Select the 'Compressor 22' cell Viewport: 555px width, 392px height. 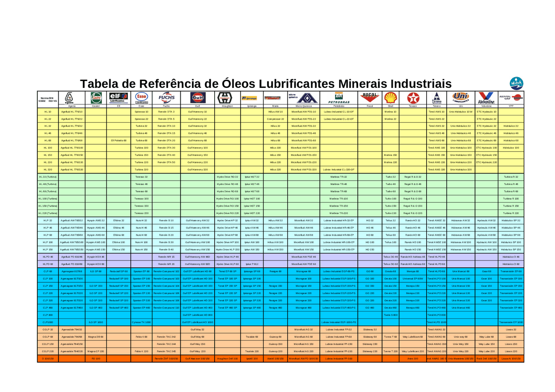tap(275, 119)
